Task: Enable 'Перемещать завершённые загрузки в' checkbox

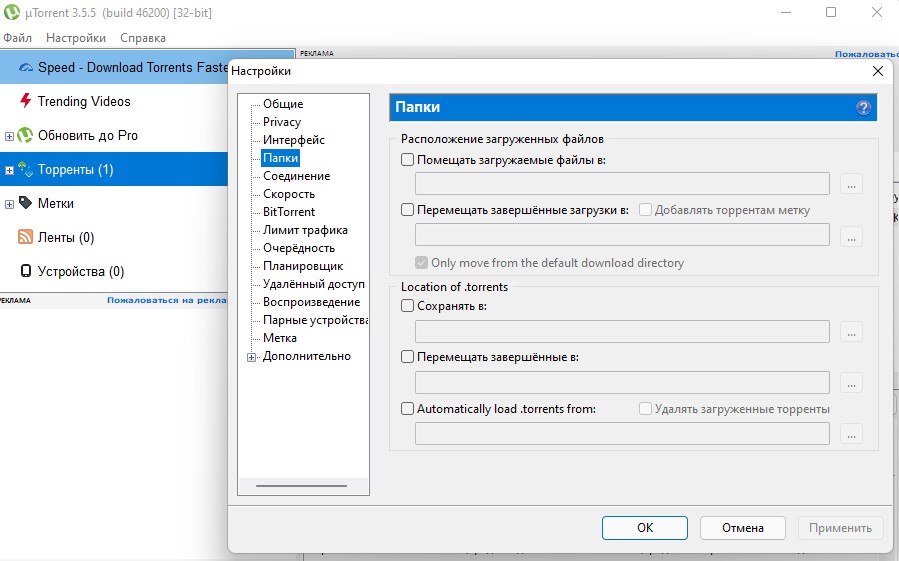Action: point(407,210)
